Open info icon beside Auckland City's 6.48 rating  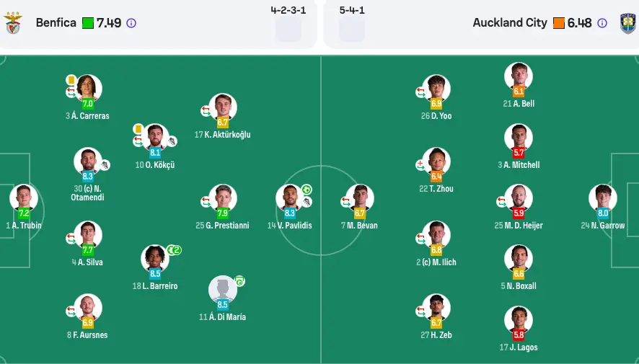point(602,23)
